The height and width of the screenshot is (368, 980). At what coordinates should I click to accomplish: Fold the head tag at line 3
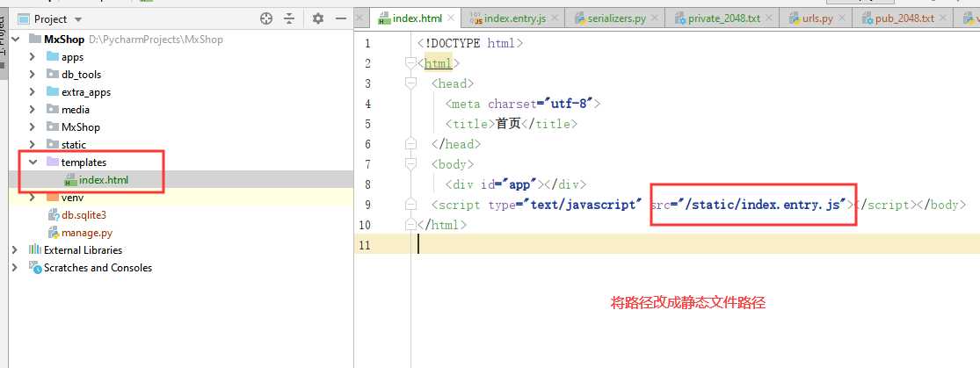pyautogui.click(x=410, y=83)
